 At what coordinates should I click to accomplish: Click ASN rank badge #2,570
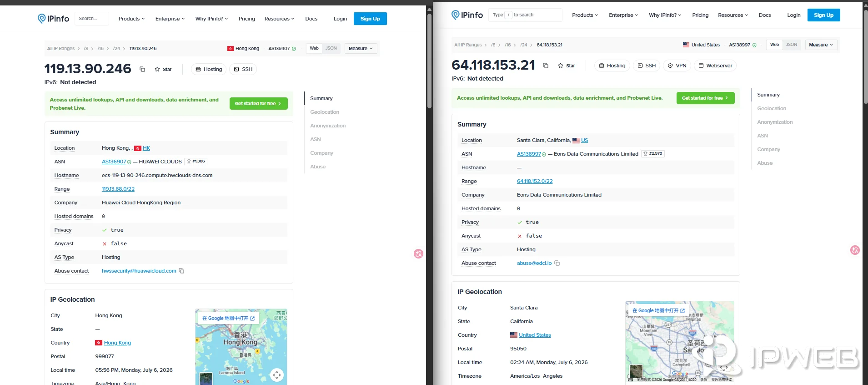tap(653, 154)
